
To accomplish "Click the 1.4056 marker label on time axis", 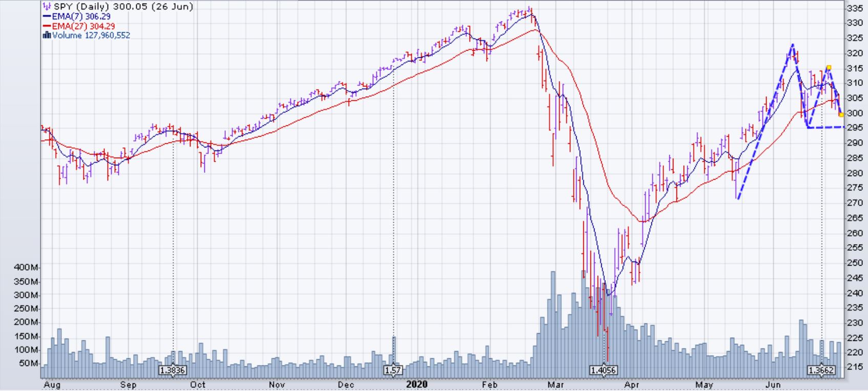I will pyautogui.click(x=604, y=370).
